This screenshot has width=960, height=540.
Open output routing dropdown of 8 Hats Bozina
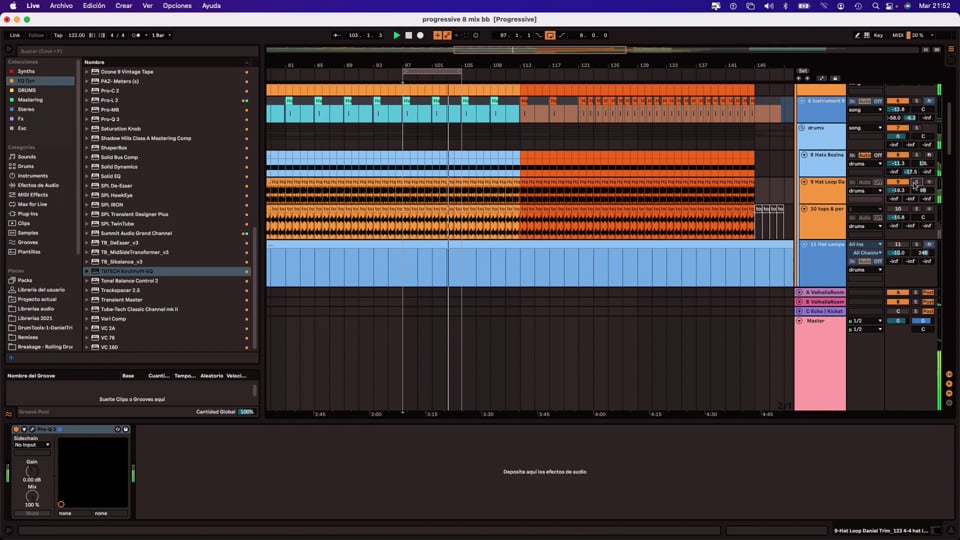[x=865, y=163]
